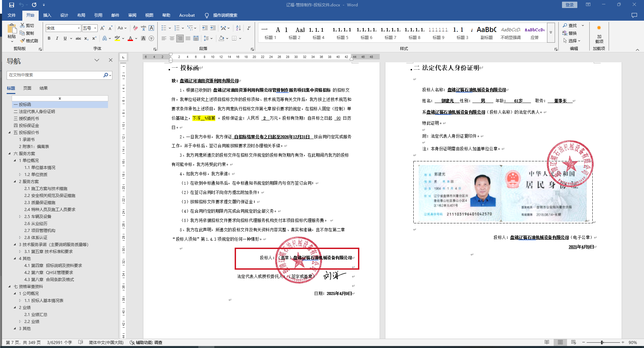Toggle italic formatting
The image size is (644, 348).
[x=57, y=38]
